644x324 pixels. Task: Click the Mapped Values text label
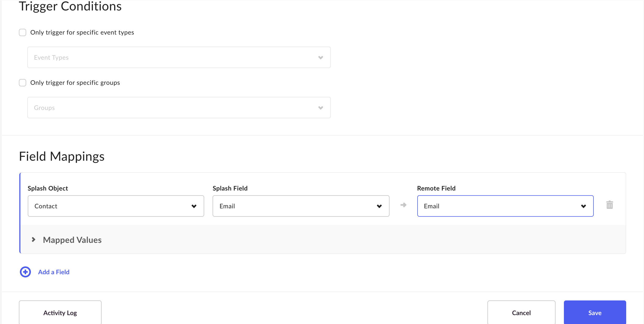(x=72, y=240)
